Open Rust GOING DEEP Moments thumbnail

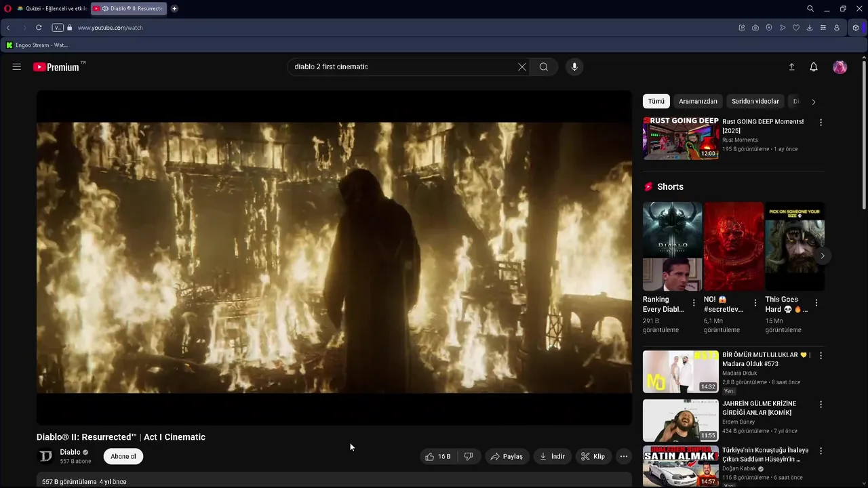(681, 138)
